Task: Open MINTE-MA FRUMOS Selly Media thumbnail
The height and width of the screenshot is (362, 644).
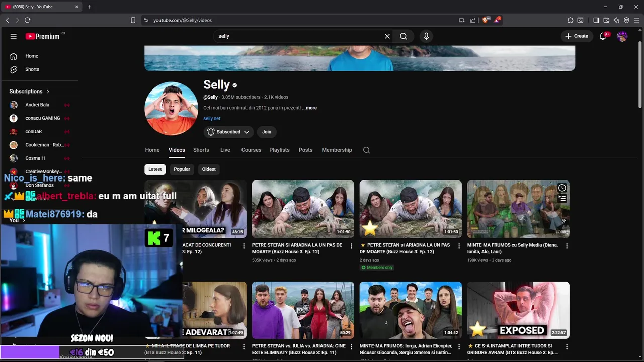Action: (x=518, y=209)
